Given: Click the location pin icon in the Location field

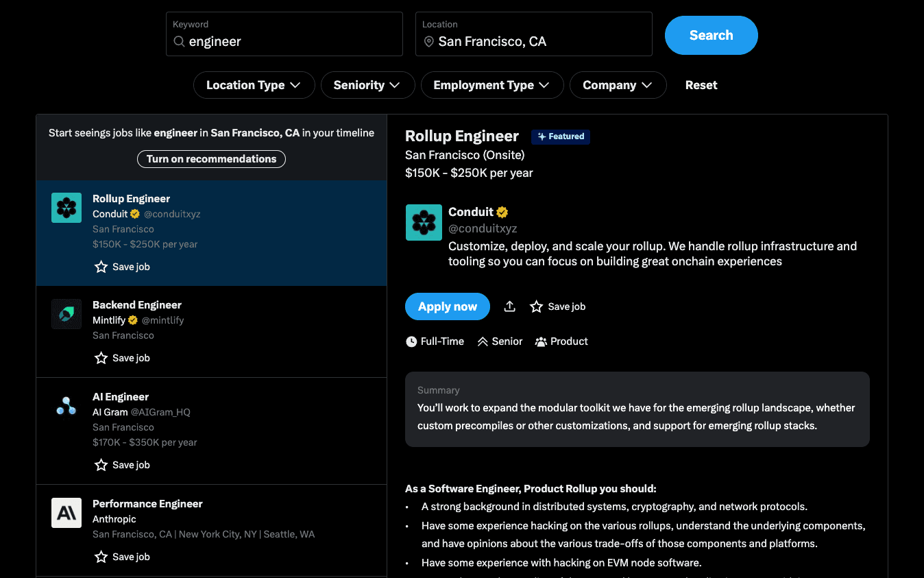Looking at the screenshot, I should 429,42.
